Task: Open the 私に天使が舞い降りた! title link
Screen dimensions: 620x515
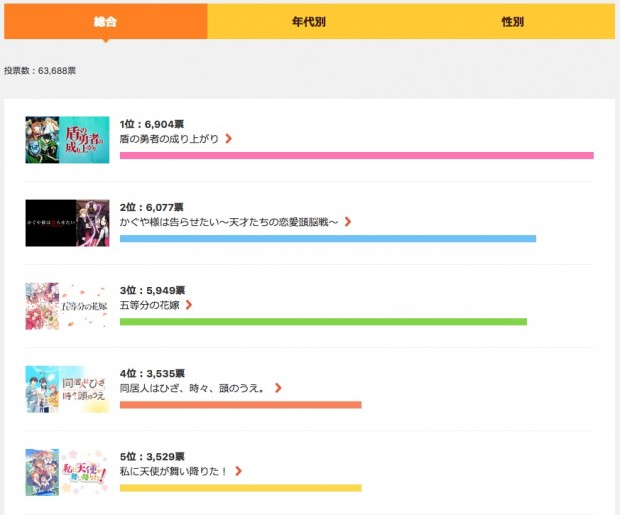Action: (173, 471)
